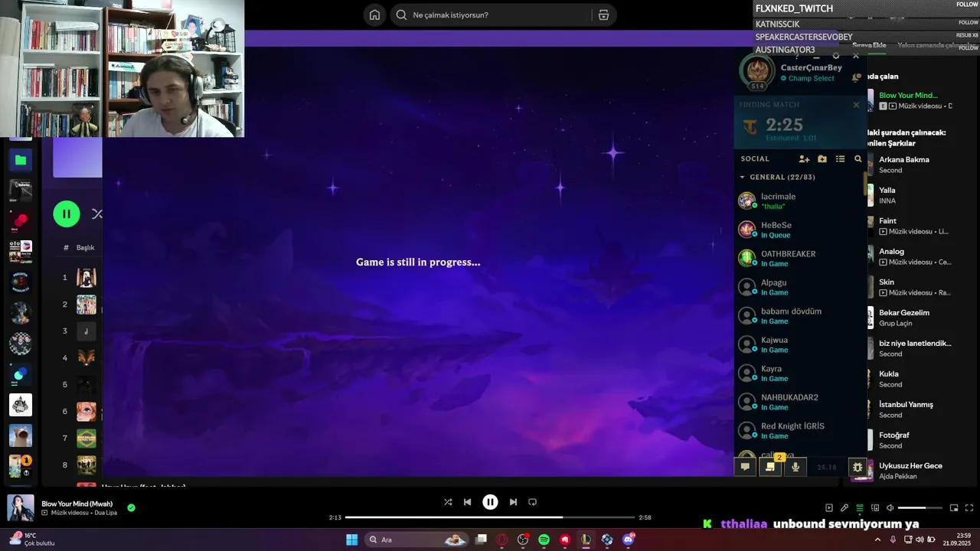
Task: Open the browse icon in the search bar
Action: coord(603,15)
